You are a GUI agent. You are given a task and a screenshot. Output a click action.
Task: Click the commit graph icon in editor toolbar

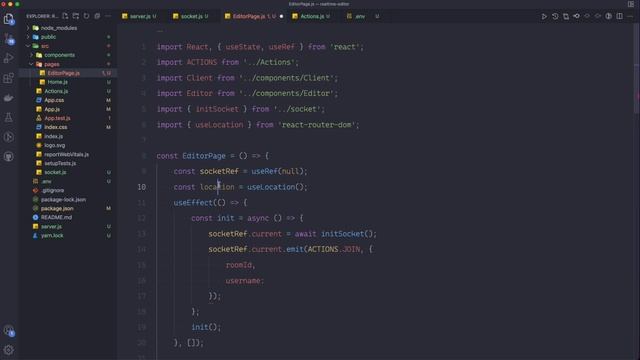tap(576, 16)
